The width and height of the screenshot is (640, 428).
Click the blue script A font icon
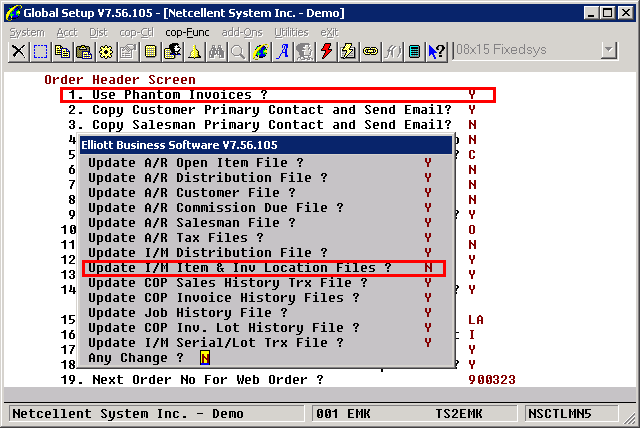(x=282, y=52)
